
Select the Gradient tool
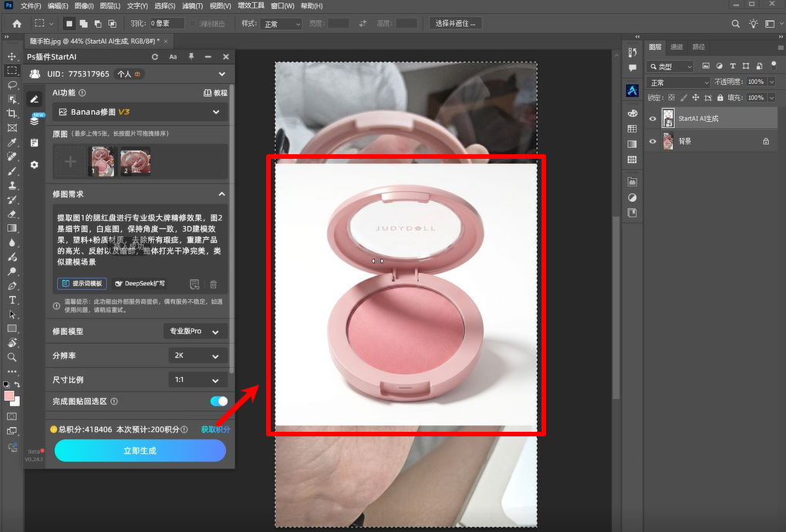[12, 228]
